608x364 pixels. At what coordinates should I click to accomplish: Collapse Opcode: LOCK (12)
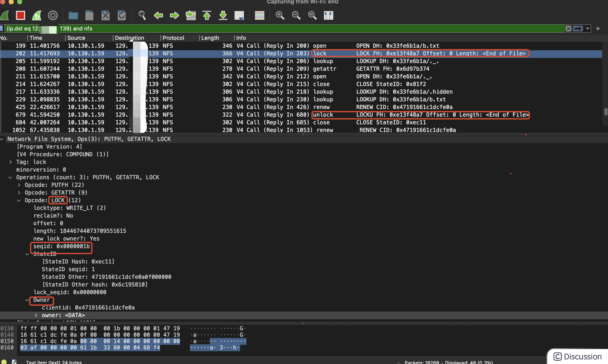click(19, 200)
